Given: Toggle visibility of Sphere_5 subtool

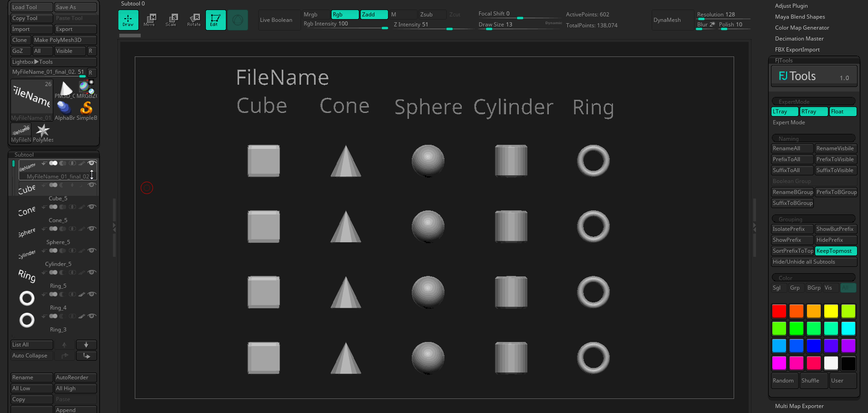Looking at the screenshot, I should [x=92, y=229].
